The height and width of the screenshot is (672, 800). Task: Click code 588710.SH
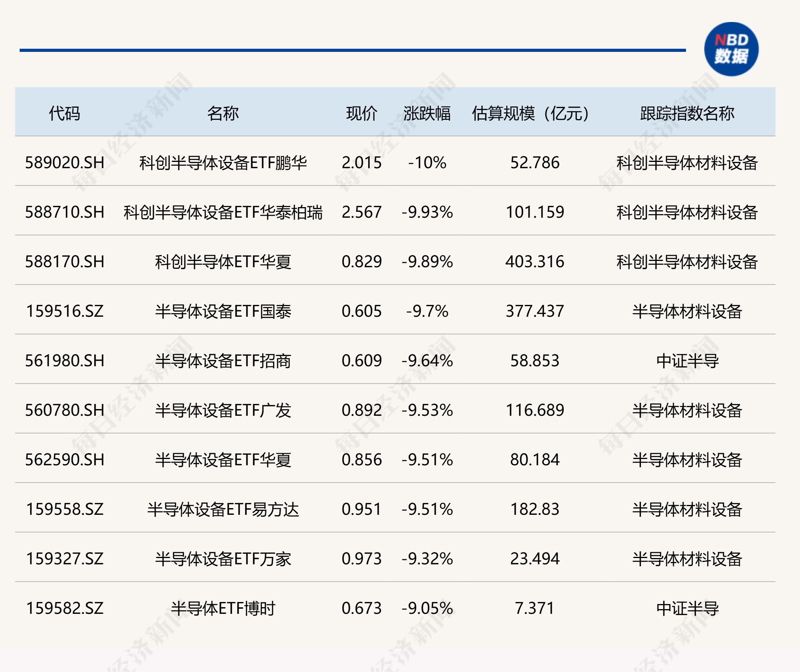click(65, 212)
